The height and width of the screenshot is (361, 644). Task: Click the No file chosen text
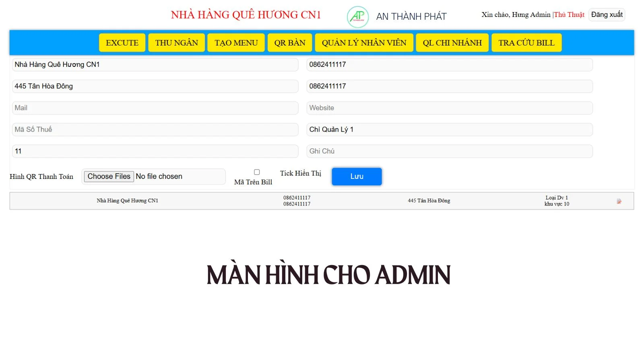point(159,176)
